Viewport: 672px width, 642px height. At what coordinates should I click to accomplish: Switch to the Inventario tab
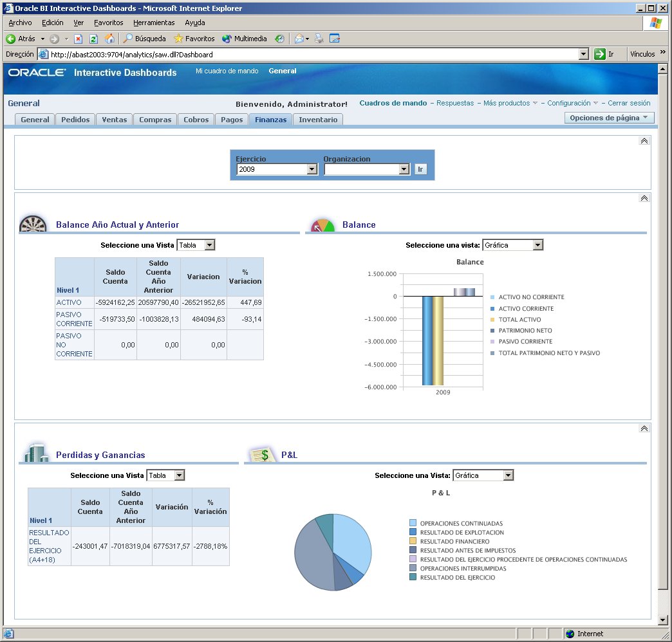click(318, 120)
